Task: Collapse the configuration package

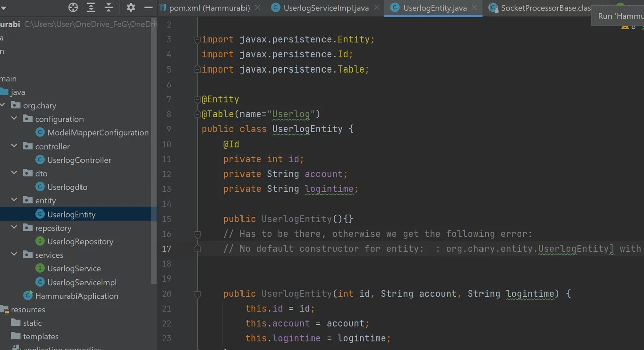Action: point(15,119)
